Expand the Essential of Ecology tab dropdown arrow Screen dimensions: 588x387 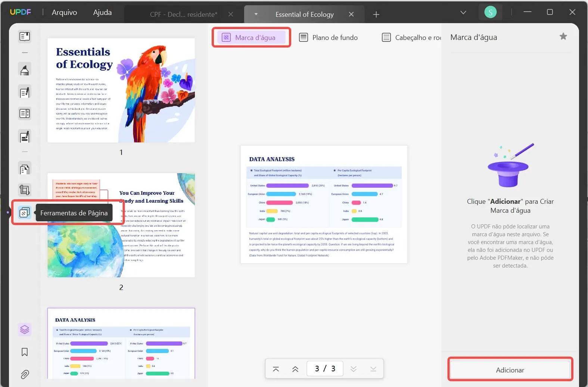[256, 14]
